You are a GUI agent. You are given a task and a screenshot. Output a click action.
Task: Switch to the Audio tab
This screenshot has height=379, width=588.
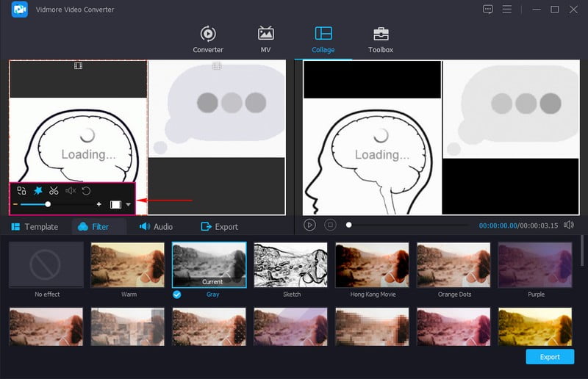coord(156,227)
